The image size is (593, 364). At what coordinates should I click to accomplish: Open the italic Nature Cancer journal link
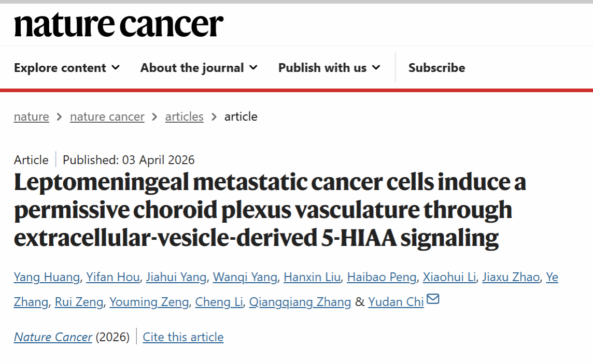point(53,337)
